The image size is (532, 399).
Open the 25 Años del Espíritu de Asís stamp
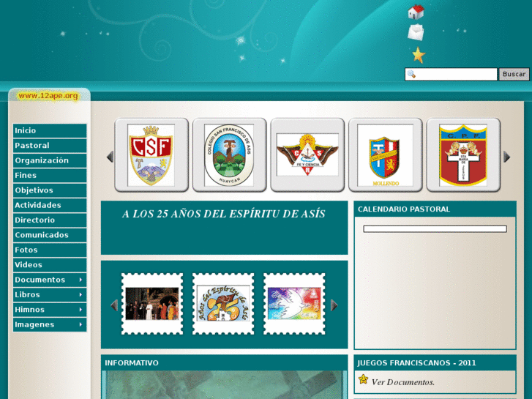pyautogui.click(x=223, y=304)
